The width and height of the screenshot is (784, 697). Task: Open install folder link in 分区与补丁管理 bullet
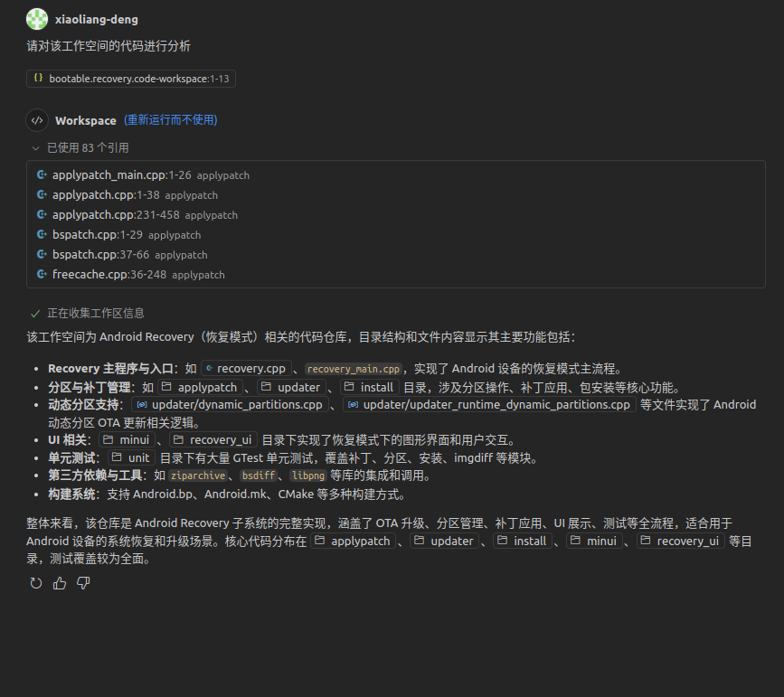370,388
